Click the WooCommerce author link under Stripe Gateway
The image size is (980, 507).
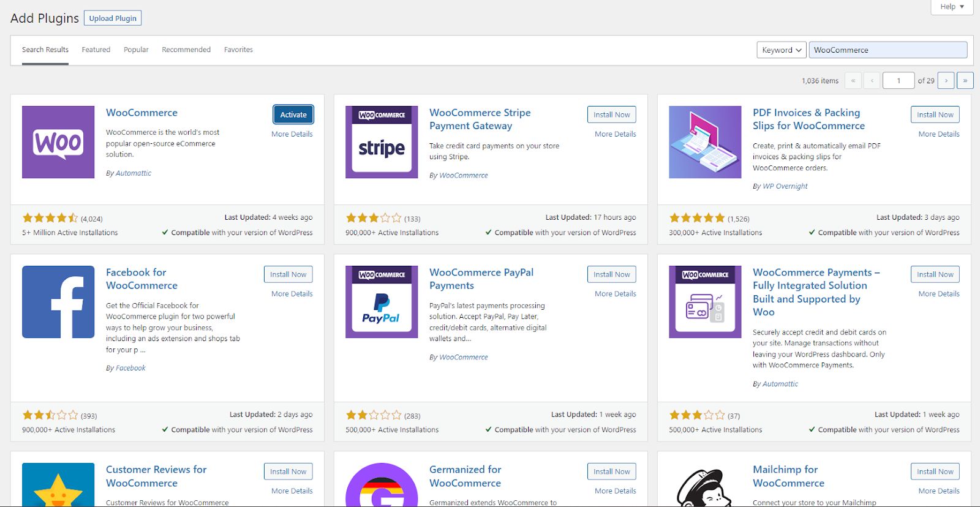click(464, 175)
